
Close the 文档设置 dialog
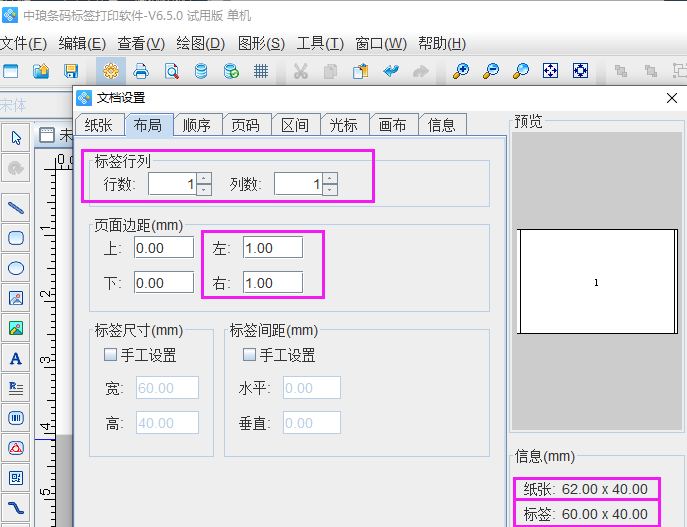pyautogui.click(x=672, y=98)
